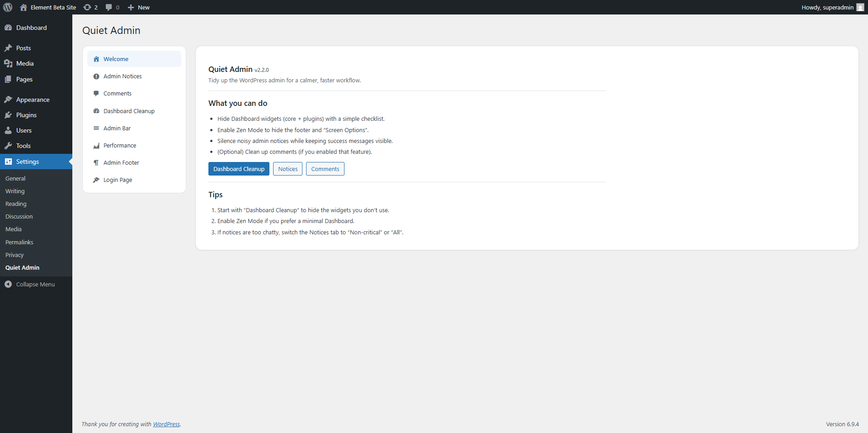
Task: Click the superadmin avatar icon
Action: [860, 7]
